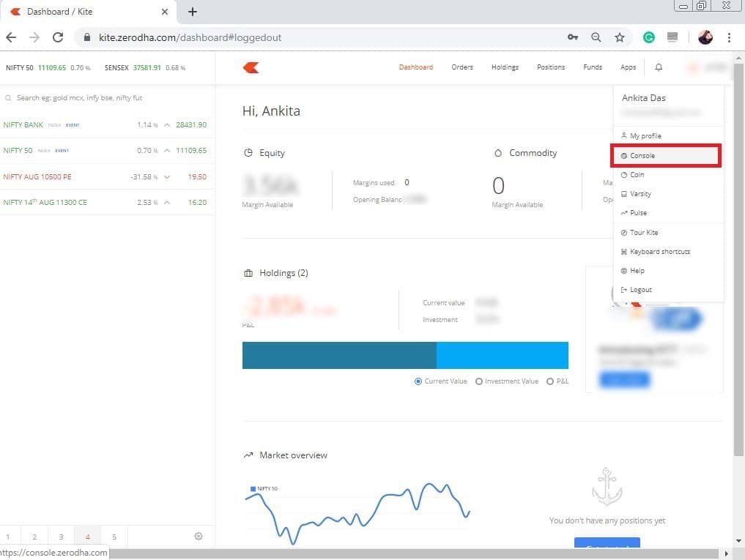The height and width of the screenshot is (560, 745).
Task: Click the horizontal page scrollbar
Action: pos(413,554)
